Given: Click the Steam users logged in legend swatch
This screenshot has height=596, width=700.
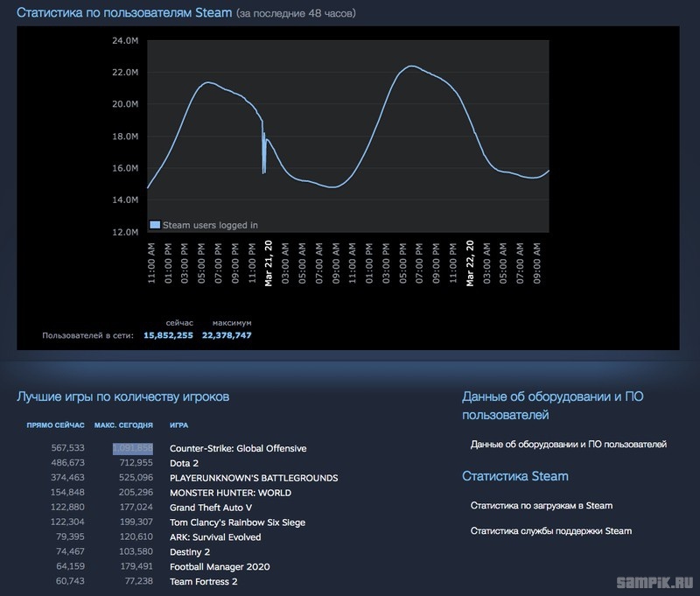Looking at the screenshot, I should [x=155, y=225].
